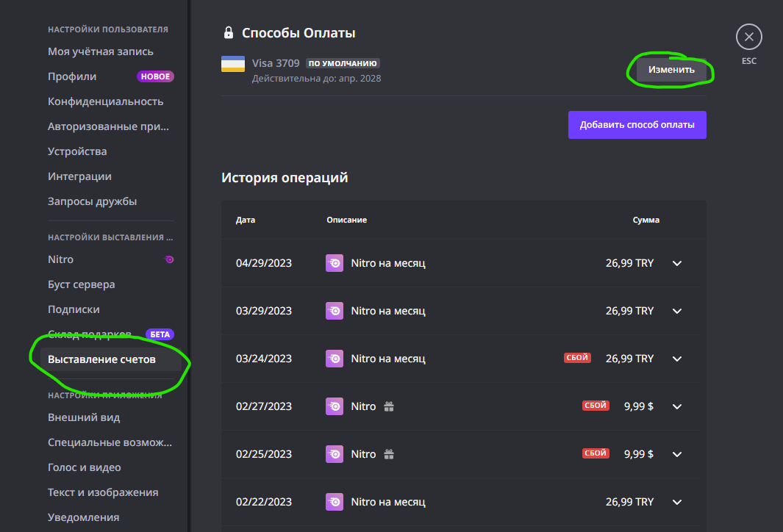The height and width of the screenshot is (532, 783).
Task: Open Моя учётная запись settings
Action: tap(111, 51)
